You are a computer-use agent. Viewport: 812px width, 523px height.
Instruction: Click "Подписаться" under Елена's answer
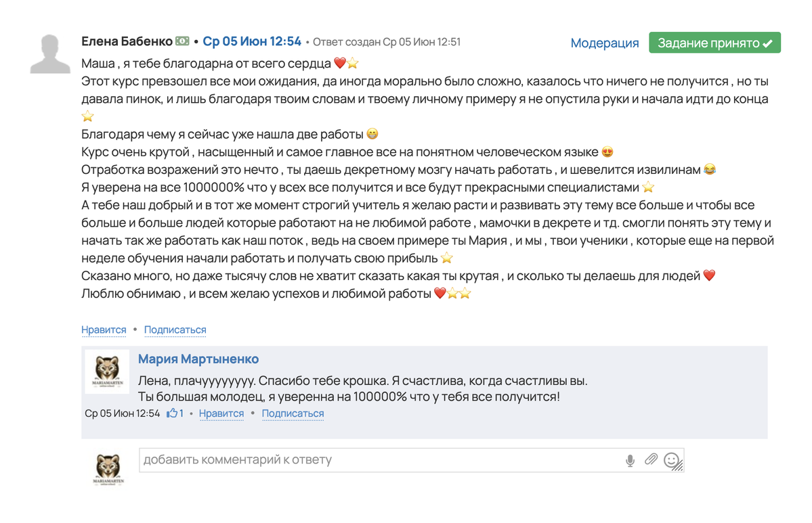pos(175,330)
